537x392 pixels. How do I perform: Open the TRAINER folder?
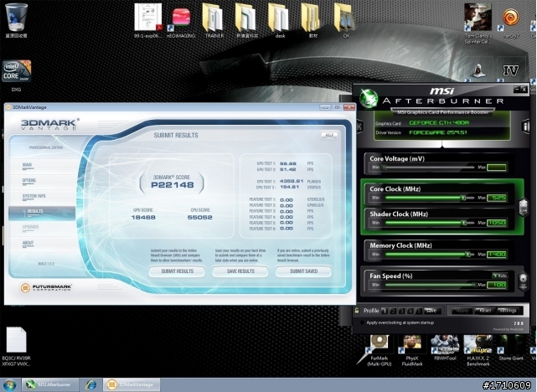(x=214, y=20)
